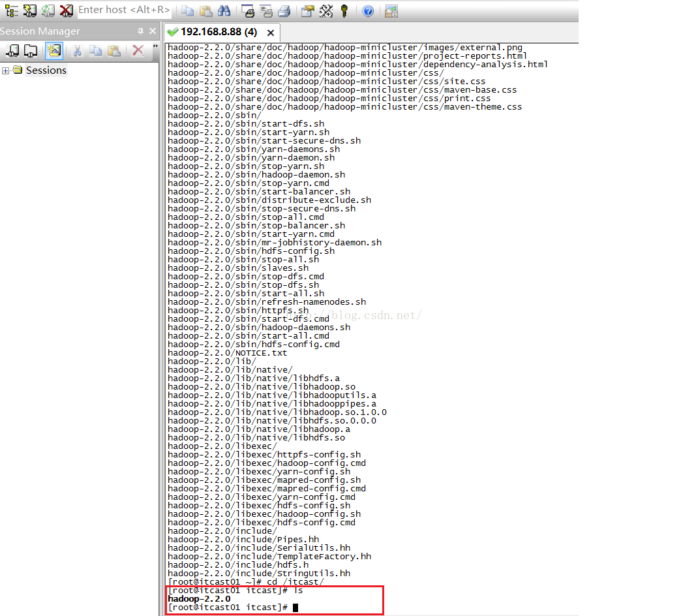
Task: Click the green Reconnect icon
Action: tap(48, 10)
